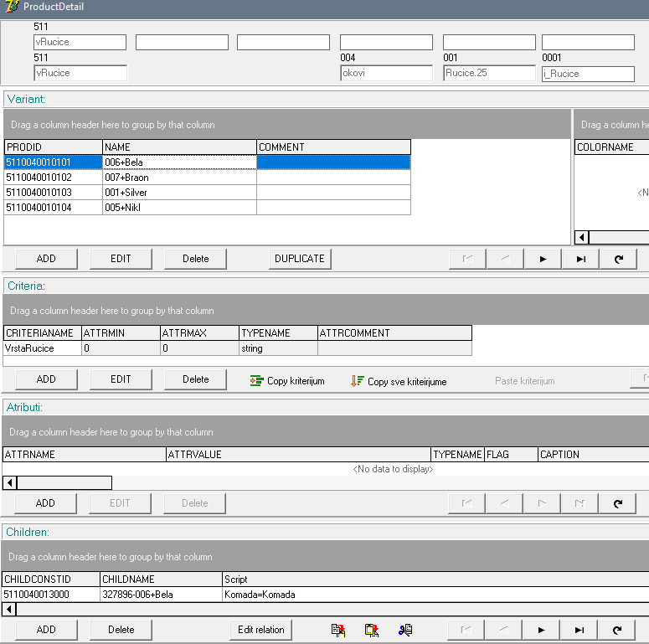Screen dimensions: 649x644
Task: Go to previous Variant record
Action: [505, 259]
